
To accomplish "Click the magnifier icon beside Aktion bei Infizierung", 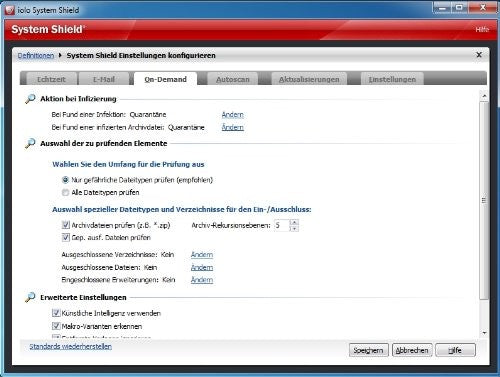I will 30,99.
